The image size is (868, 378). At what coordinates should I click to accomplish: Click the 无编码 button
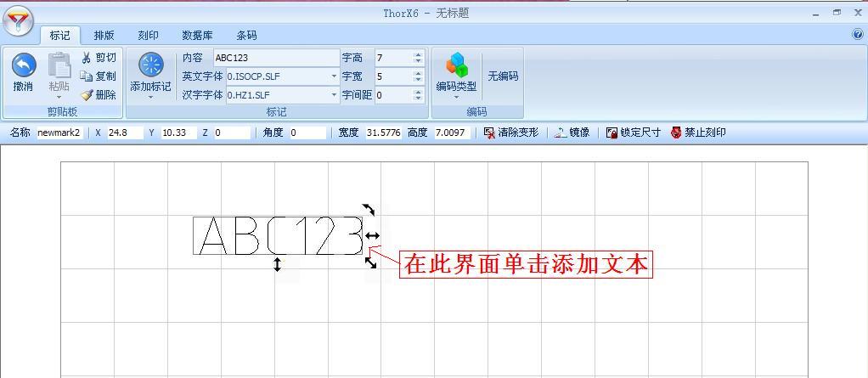503,76
